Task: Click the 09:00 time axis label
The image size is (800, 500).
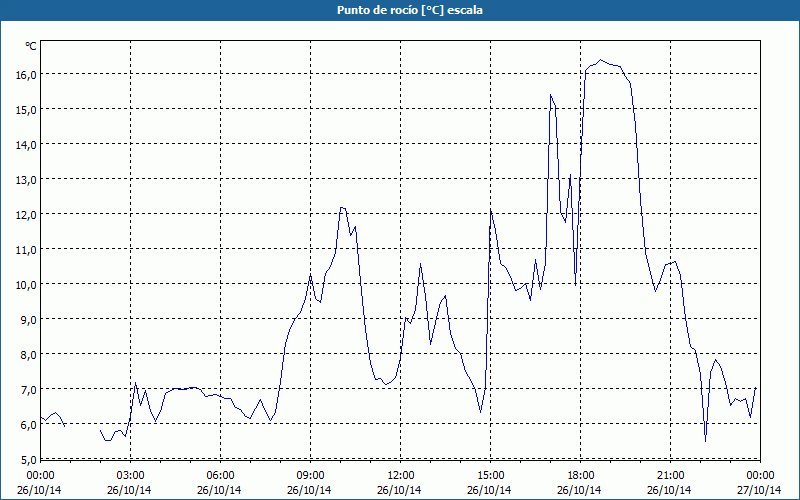Action: pos(310,475)
